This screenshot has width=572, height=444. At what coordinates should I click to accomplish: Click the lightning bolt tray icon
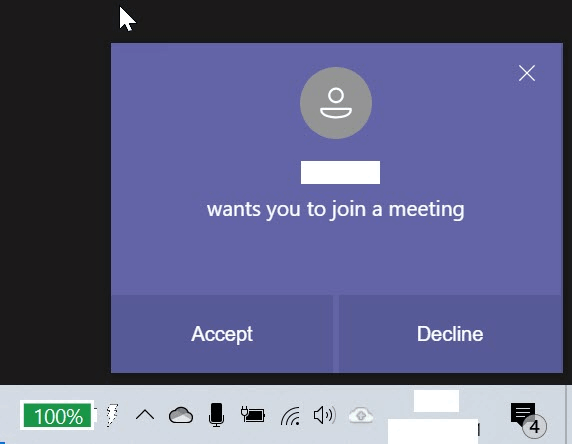(x=113, y=415)
